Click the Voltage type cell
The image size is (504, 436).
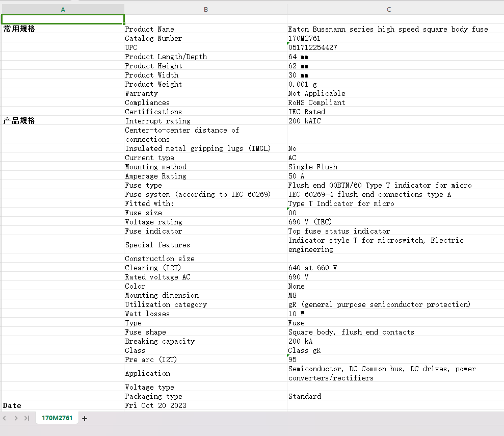(206, 387)
